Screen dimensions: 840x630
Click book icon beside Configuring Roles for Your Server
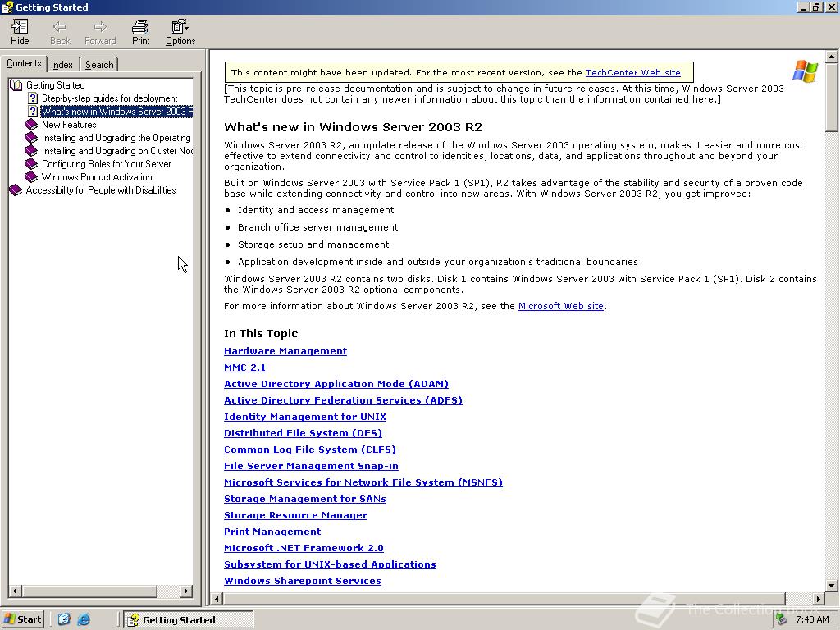coord(31,164)
